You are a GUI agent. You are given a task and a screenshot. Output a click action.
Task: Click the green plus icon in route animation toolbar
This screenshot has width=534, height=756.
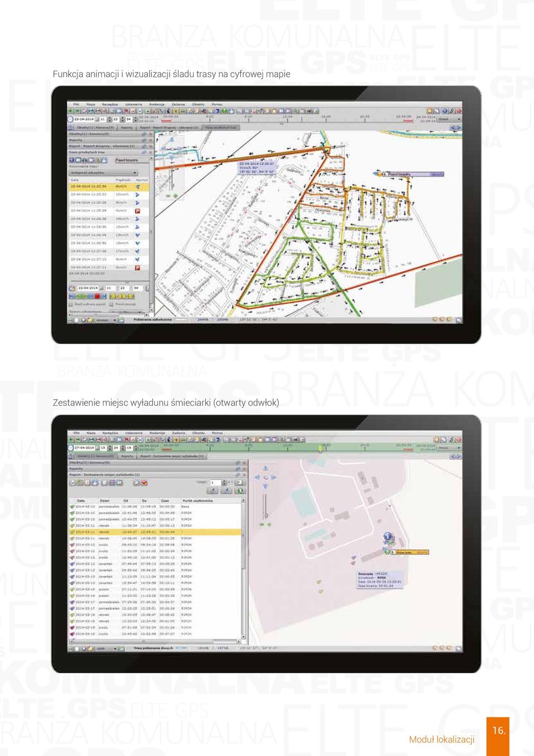tap(70, 111)
